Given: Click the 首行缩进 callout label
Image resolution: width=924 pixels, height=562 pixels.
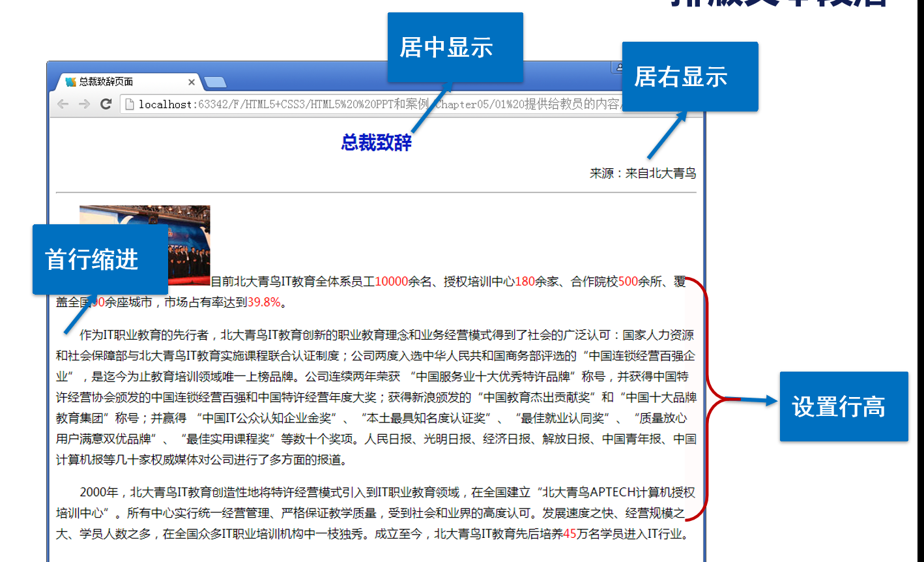Looking at the screenshot, I should [x=100, y=259].
